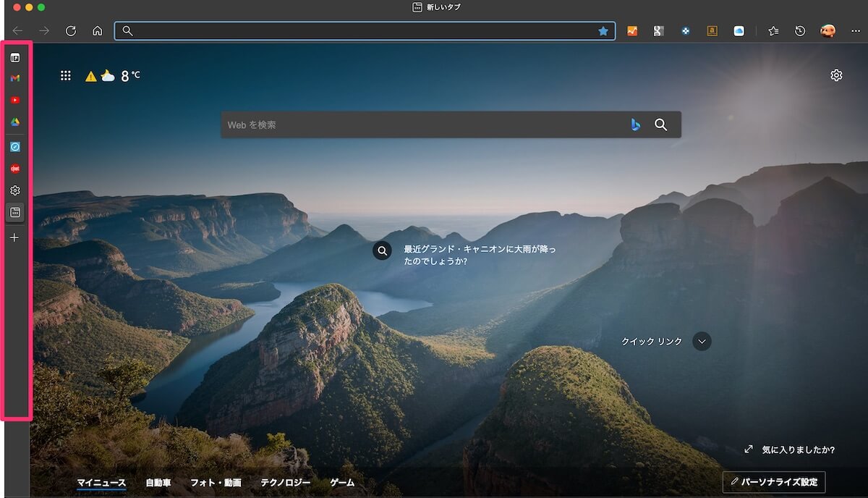Viewport: 868px width, 498px height.
Task: Open the user profile avatar
Action: (827, 31)
